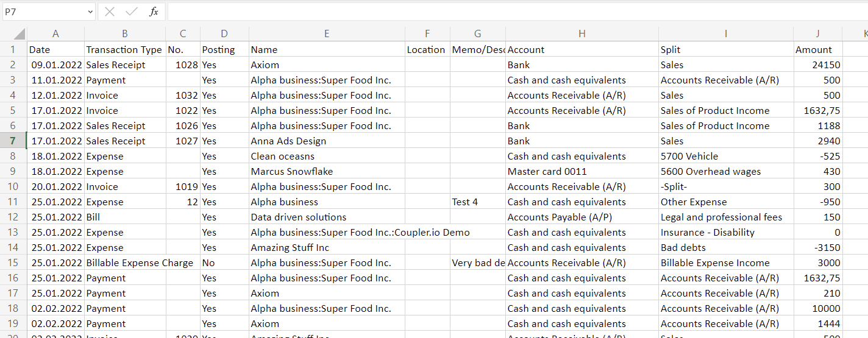Click the confirm entry checkmark icon
Viewport: 868px width, 338px height.
click(131, 12)
